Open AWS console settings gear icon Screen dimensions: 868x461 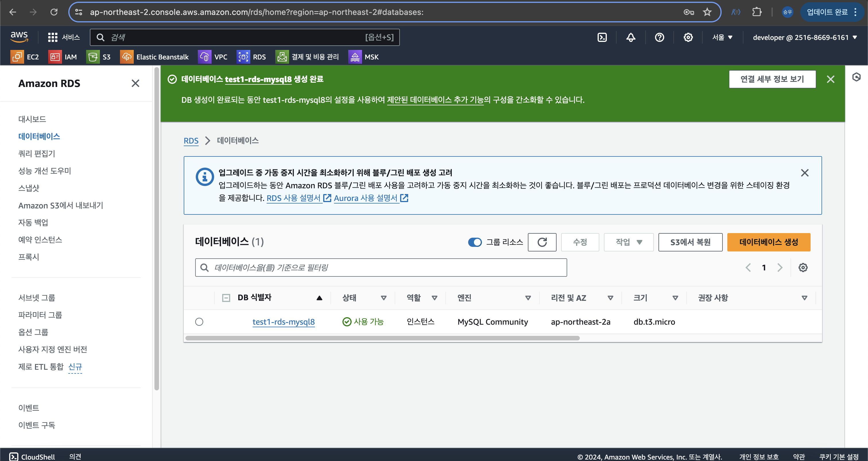click(x=688, y=37)
